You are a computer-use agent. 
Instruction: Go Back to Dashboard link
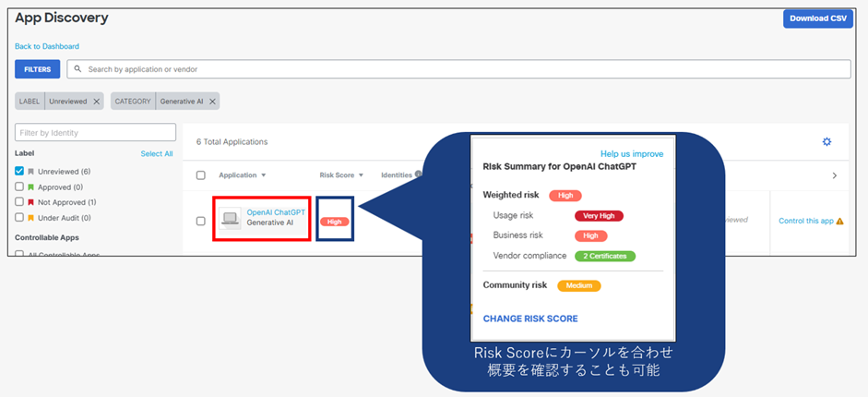coord(47,46)
